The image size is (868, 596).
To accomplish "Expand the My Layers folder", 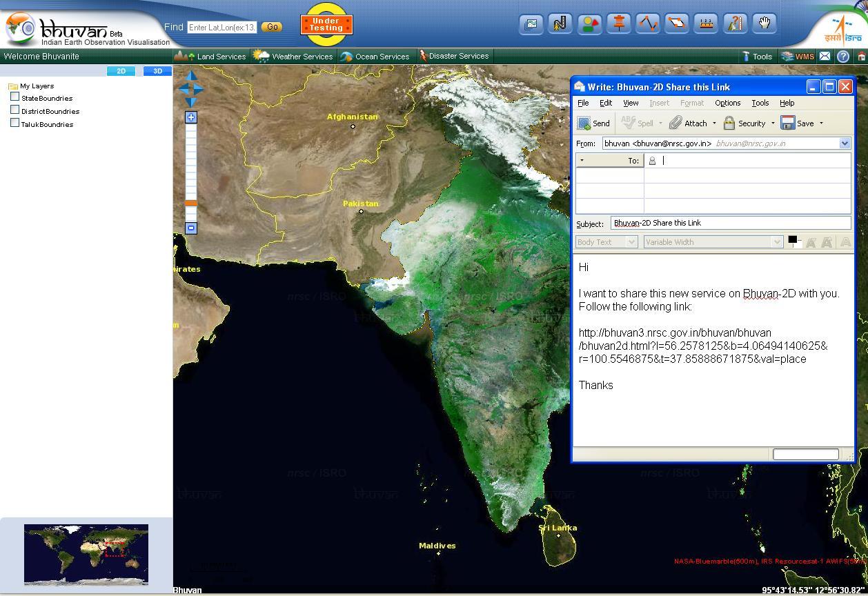I will pos(12,86).
